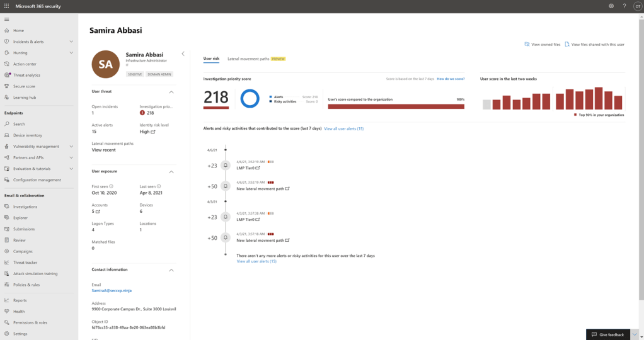Click the bell icon beside the +23 LMP Tier0 alert
644x340 pixels.
pyautogui.click(x=226, y=166)
